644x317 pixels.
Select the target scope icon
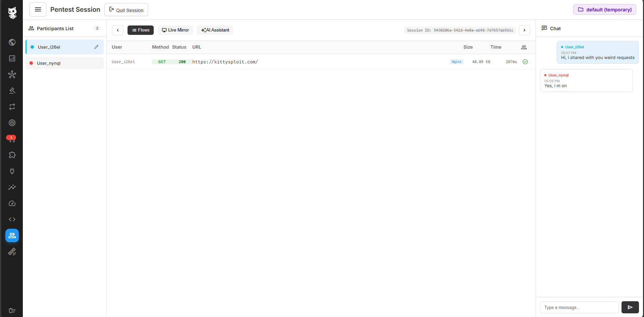pyautogui.click(x=12, y=123)
